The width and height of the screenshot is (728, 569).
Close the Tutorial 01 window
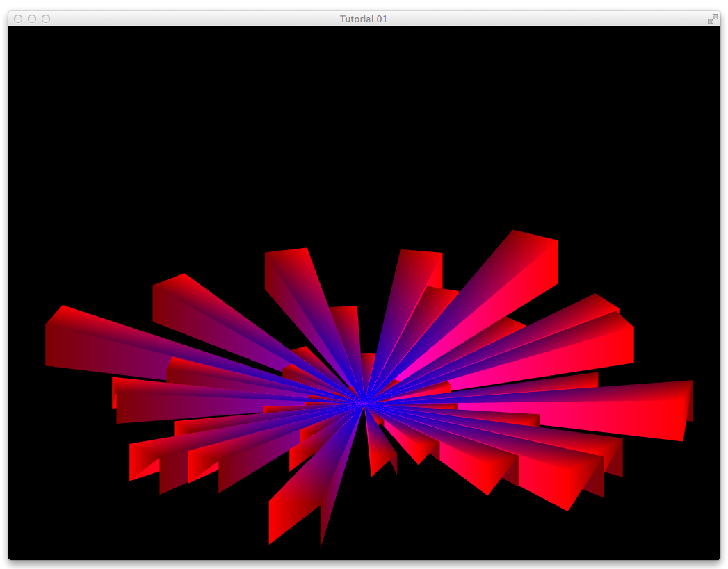pos(18,19)
